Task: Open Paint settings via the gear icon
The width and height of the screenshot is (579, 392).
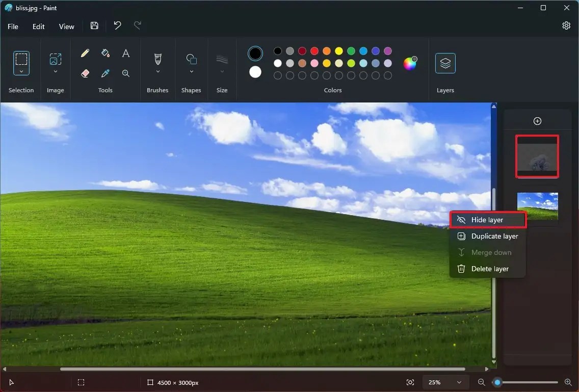Action: [x=566, y=25]
